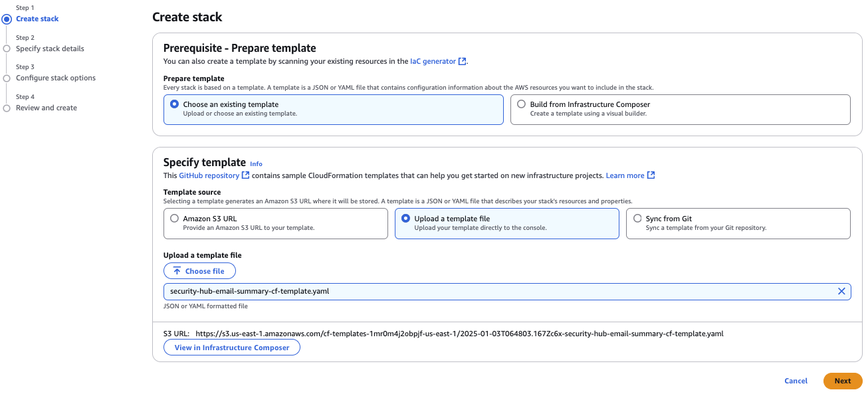
Task: Select the Amazon S3 URL template source
Action: tap(175, 218)
